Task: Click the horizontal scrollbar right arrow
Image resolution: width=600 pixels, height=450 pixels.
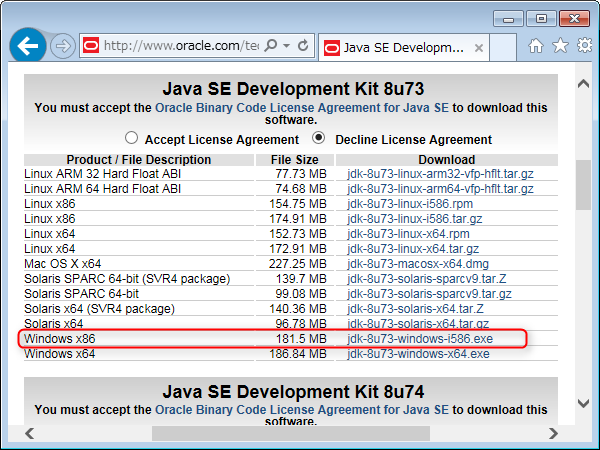Action: 553,434
